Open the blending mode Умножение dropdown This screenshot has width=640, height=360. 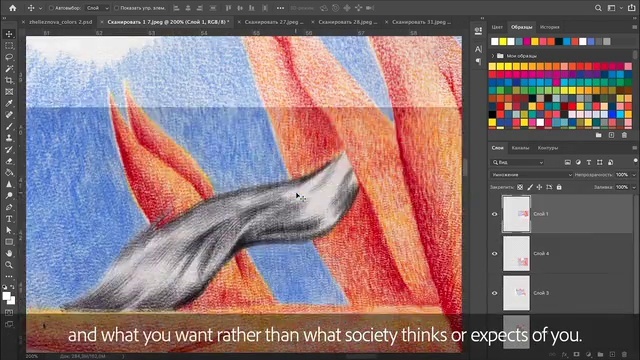coord(531,175)
